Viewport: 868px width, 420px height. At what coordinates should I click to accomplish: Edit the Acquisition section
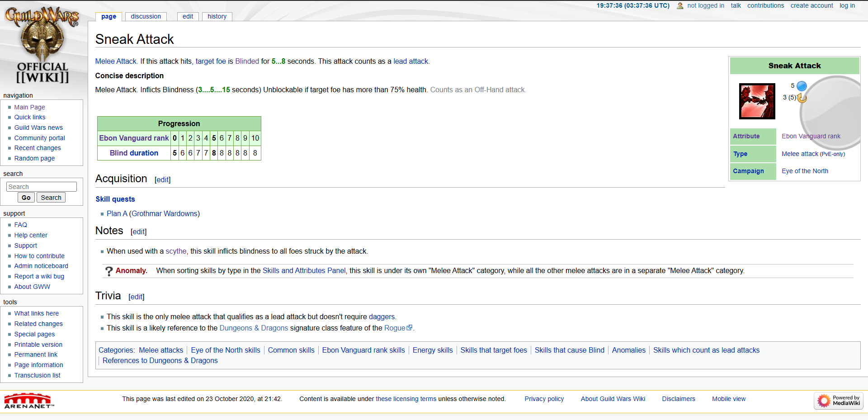point(162,179)
